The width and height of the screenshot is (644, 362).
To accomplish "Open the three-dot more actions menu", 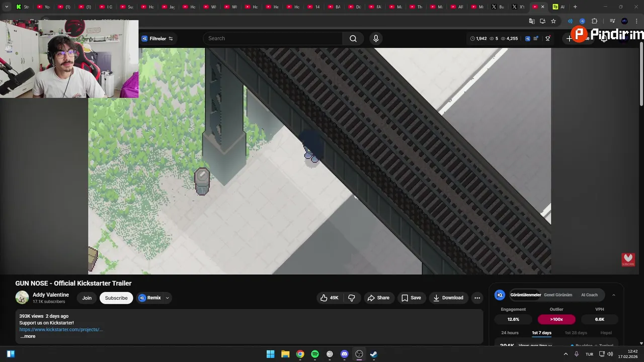I will (x=477, y=298).
